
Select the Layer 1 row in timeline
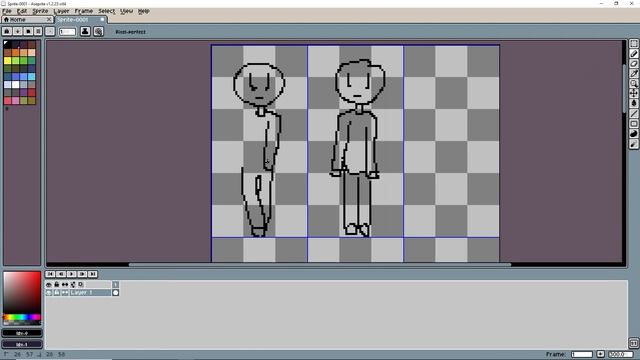tap(90, 293)
